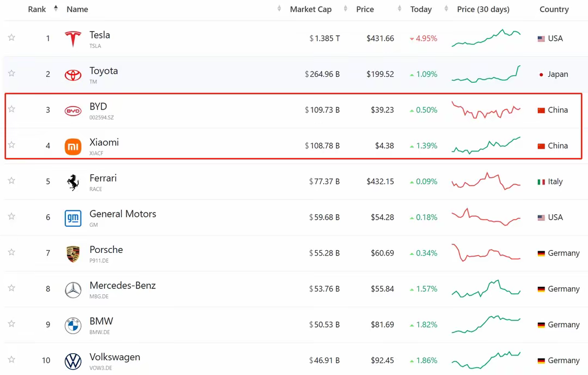Click the China flag beside BYD
This screenshot has height=375, width=588.
click(x=541, y=110)
